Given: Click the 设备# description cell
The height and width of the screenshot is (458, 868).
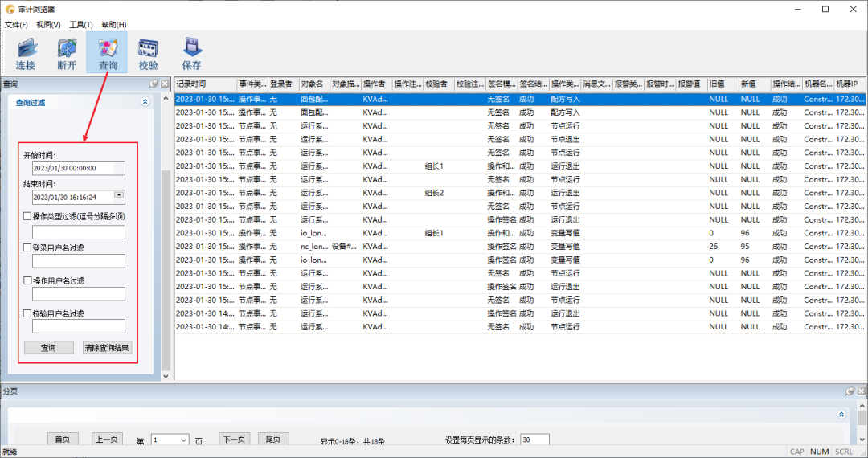Looking at the screenshot, I should coord(345,247).
